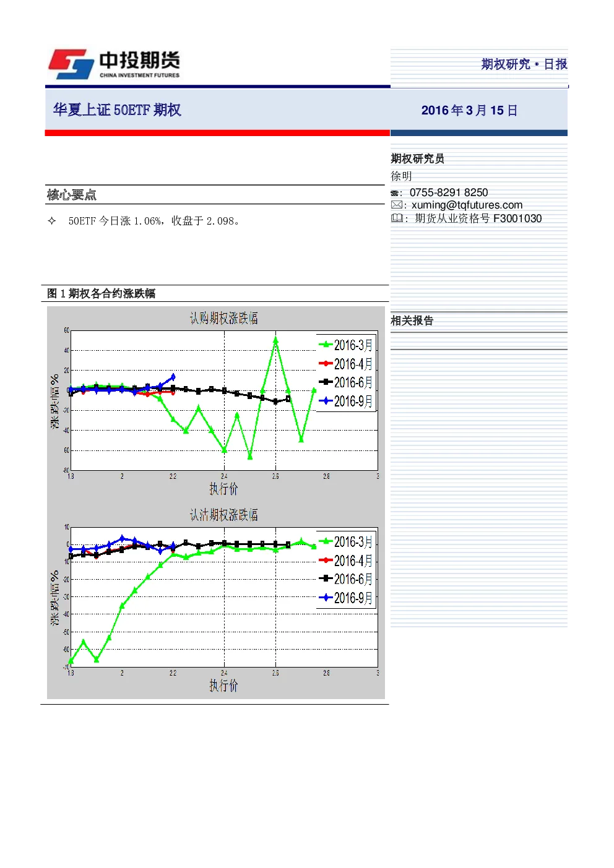Click 2016-6月 legend entry in put chart

click(x=346, y=579)
